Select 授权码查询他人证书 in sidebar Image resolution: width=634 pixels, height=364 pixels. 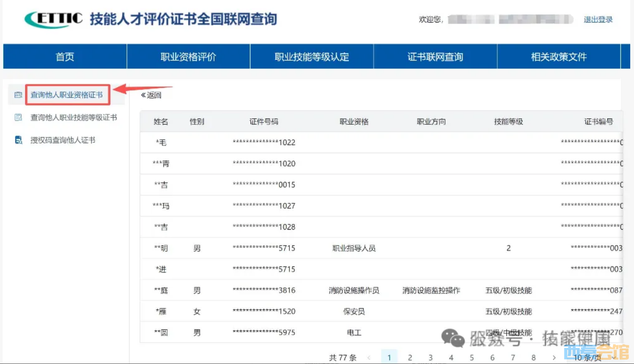click(63, 140)
